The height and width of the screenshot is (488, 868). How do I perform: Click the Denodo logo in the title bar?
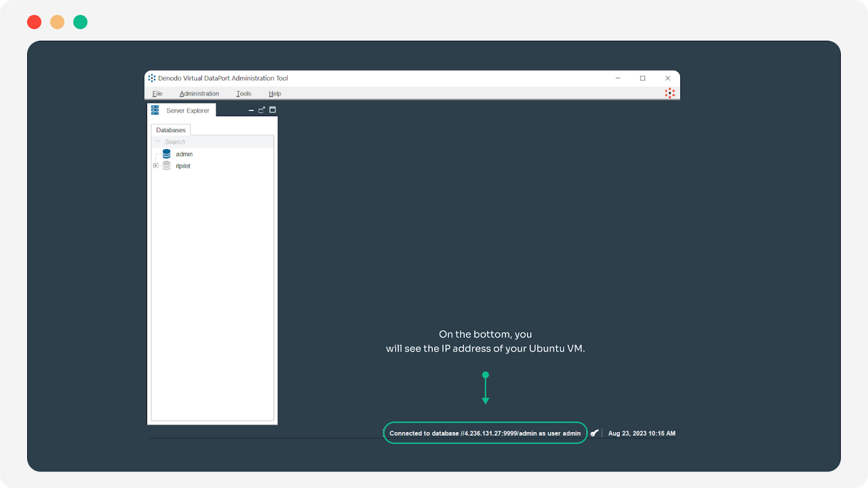(x=152, y=78)
